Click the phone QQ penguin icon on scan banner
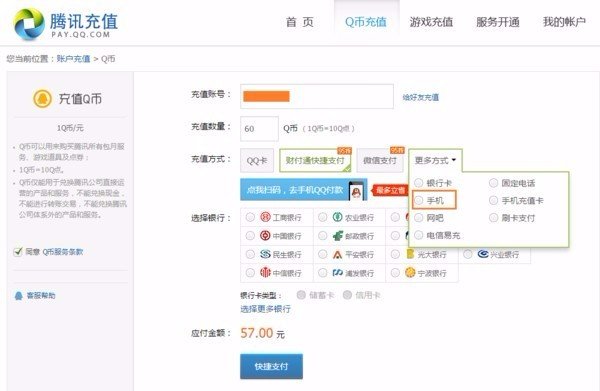The image size is (600, 391). [x=356, y=190]
